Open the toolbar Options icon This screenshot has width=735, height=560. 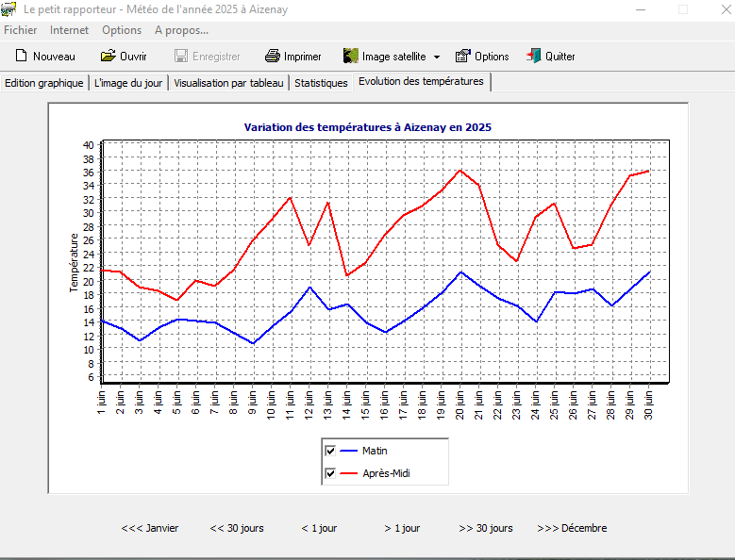click(x=463, y=57)
